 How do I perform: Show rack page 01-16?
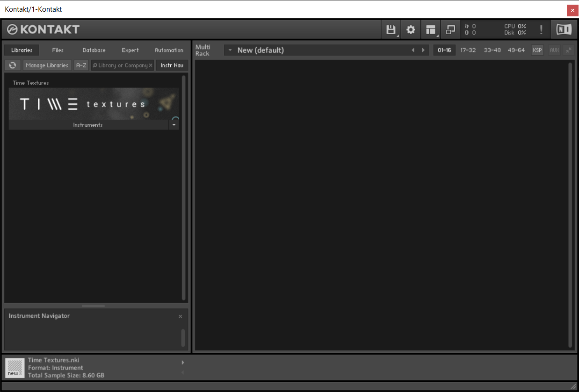444,50
